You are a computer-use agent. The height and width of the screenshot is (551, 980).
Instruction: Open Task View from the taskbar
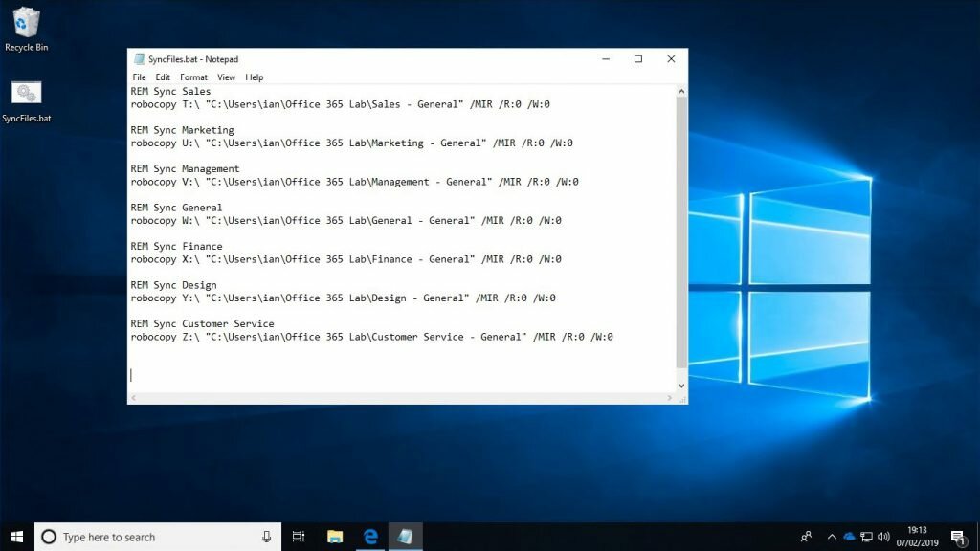[299, 537]
